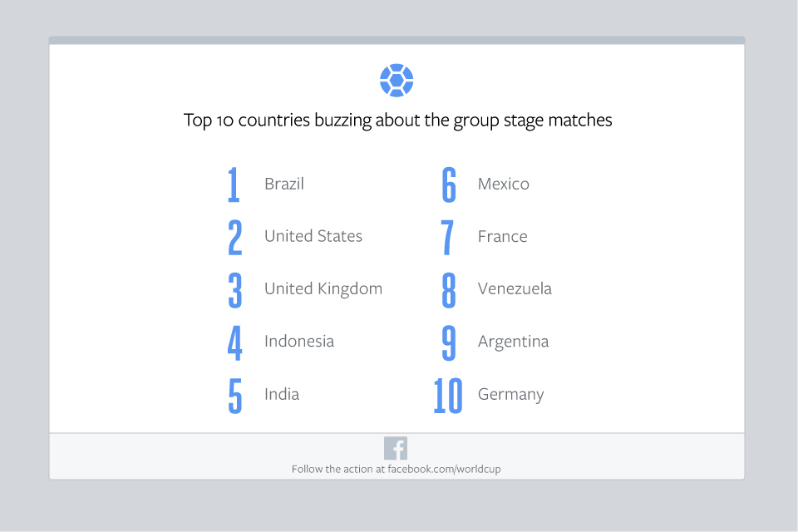Viewport: 798px width, 532px height.
Task: Click the blue soccer ball icon
Action: (x=397, y=81)
